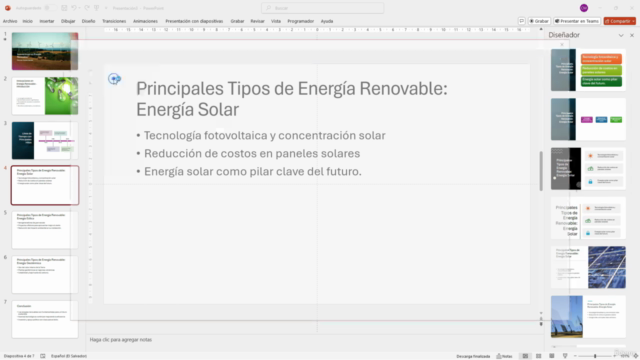The width and height of the screenshot is (640, 360).
Task: Click bullet Reducción de costos en paneles solares
Action: [x=252, y=153]
